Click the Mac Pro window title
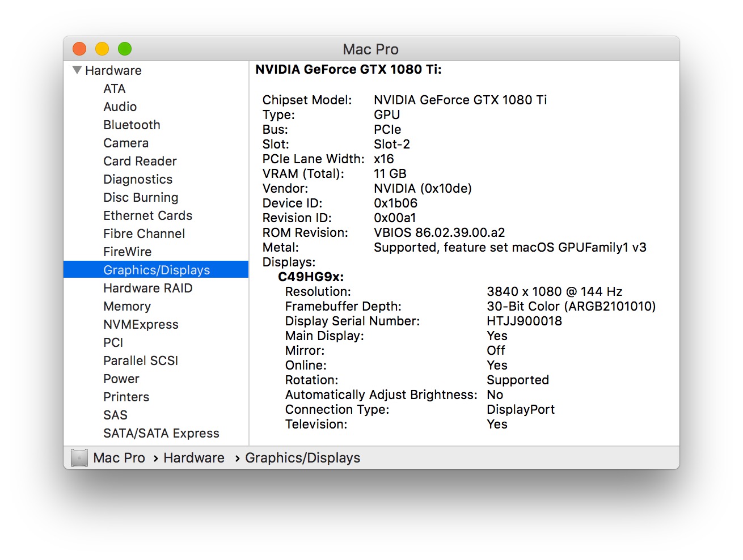The image size is (743, 560). [371, 49]
